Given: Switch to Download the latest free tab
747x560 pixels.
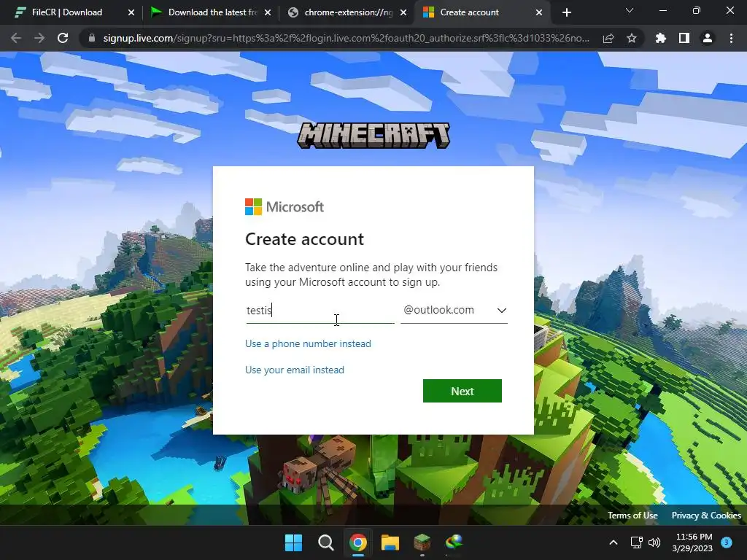Looking at the screenshot, I should [211, 12].
